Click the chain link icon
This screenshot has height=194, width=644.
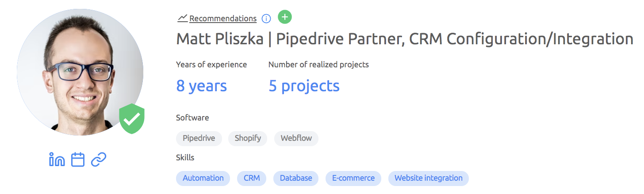tap(98, 160)
